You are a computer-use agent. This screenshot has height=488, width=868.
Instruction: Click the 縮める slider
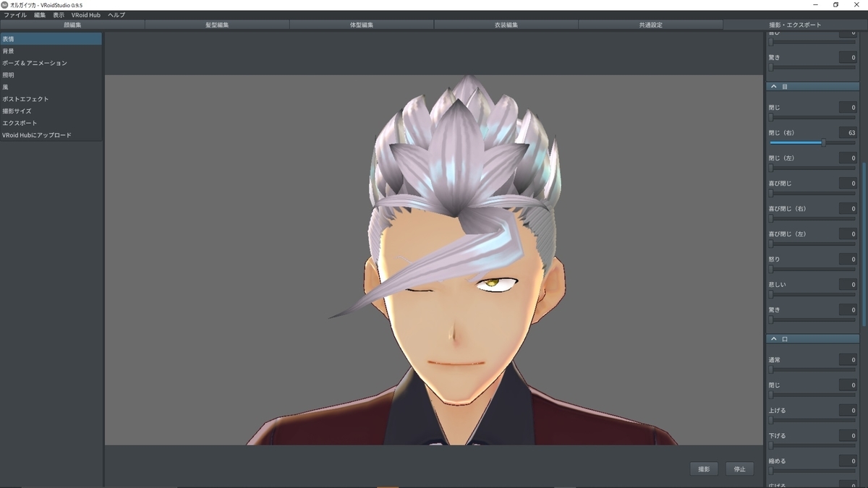coord(812,471)
